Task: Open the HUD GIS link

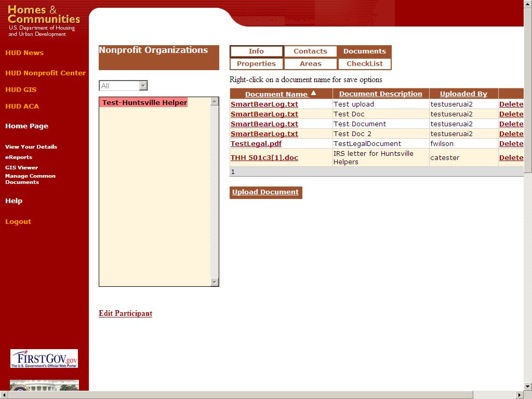Action: click(x=21, y=89)
